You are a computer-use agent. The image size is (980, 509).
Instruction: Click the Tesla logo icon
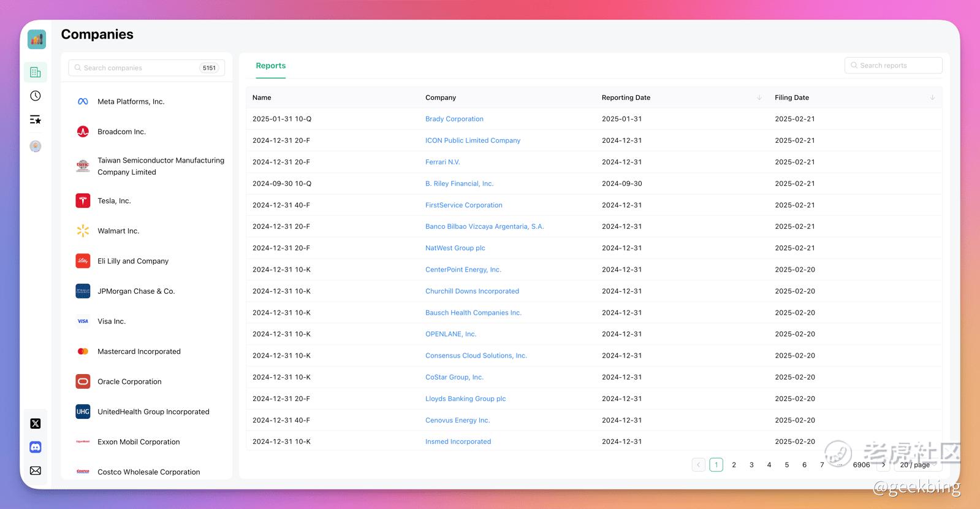[x=83, y=201]
